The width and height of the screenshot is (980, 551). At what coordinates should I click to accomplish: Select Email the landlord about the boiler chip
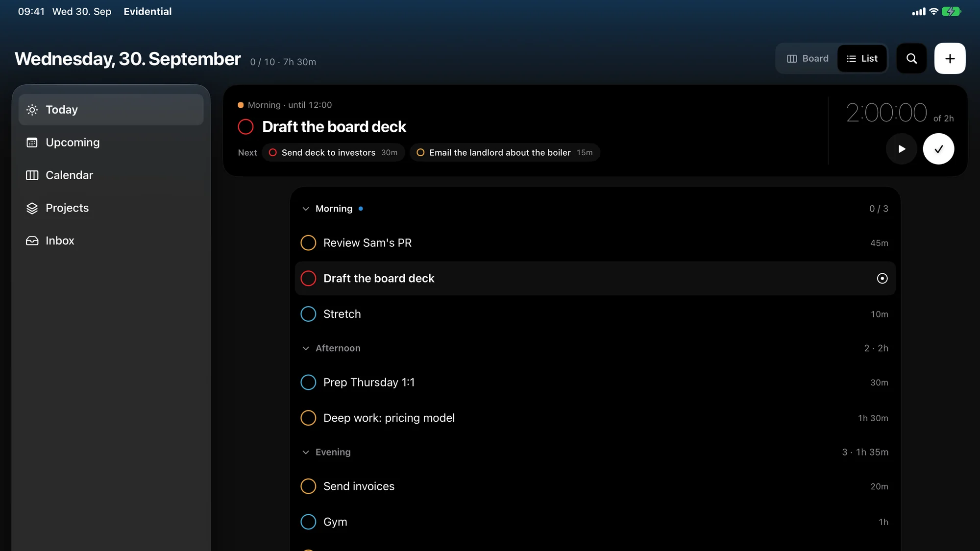(x=505, y=153)
